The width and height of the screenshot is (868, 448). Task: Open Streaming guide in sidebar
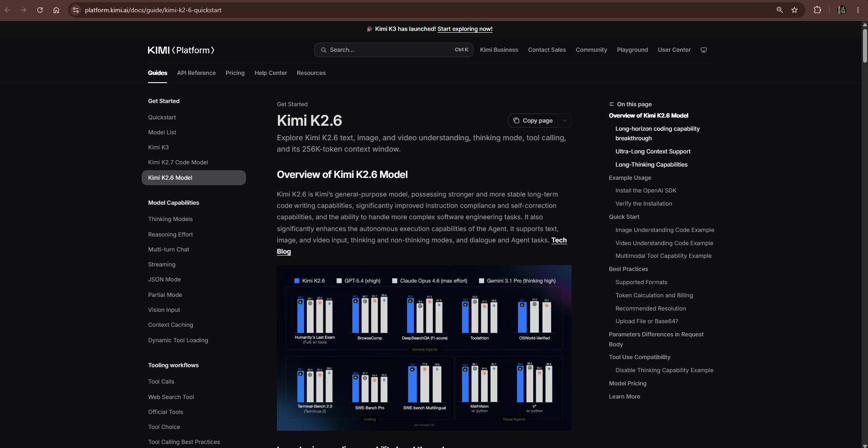[x=162, y=265]
